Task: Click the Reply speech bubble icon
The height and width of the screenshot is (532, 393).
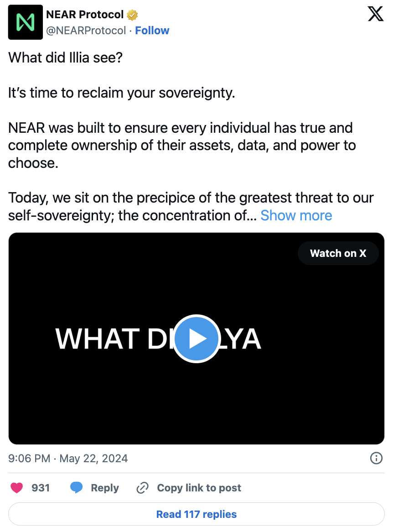Action: (x=77, y=487)
